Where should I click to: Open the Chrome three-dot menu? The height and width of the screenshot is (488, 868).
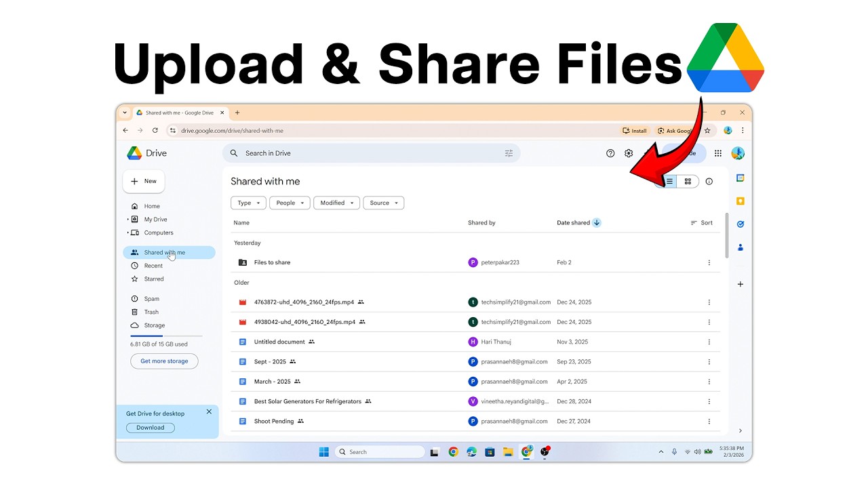coord(743,130)
